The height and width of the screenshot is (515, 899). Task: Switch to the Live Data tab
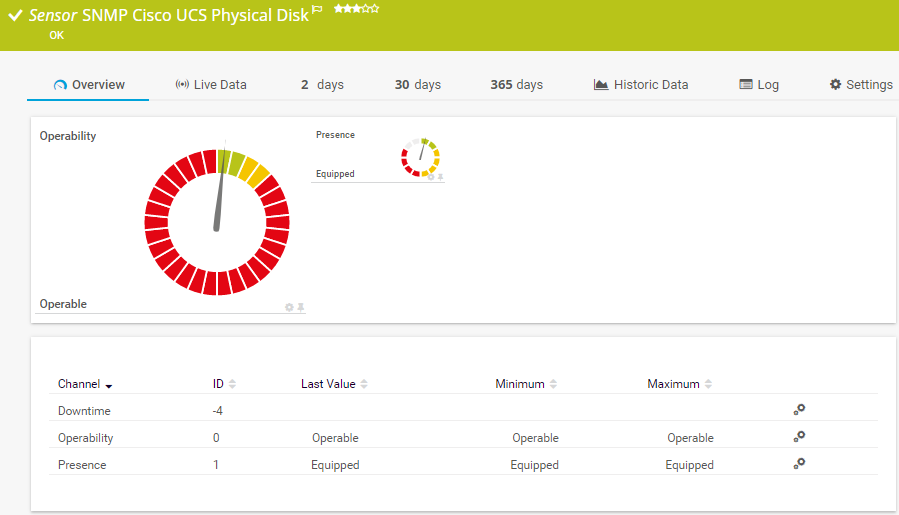[210, 85]
